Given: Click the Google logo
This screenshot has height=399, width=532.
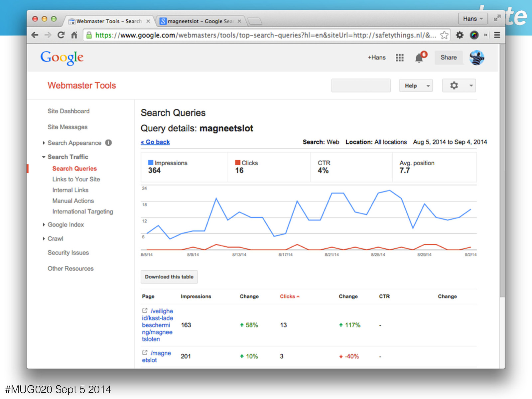Looking at the screenshot, I should [62, 58].
